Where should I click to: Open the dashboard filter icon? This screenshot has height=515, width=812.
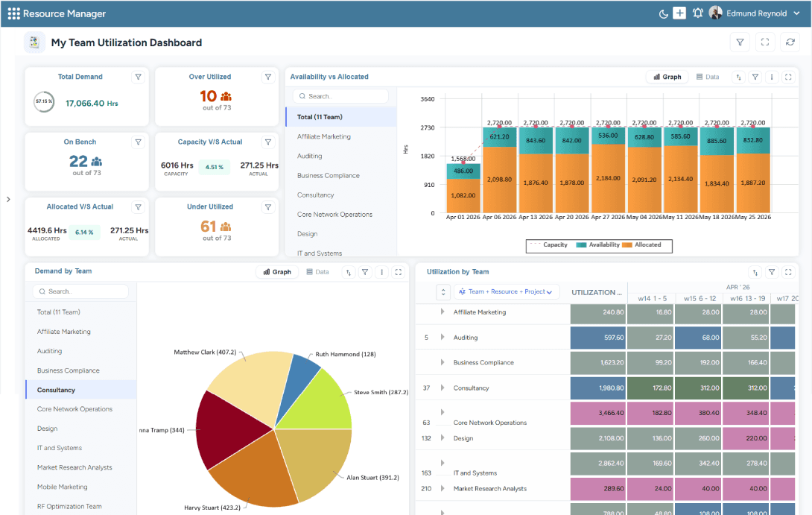point(740,42)
